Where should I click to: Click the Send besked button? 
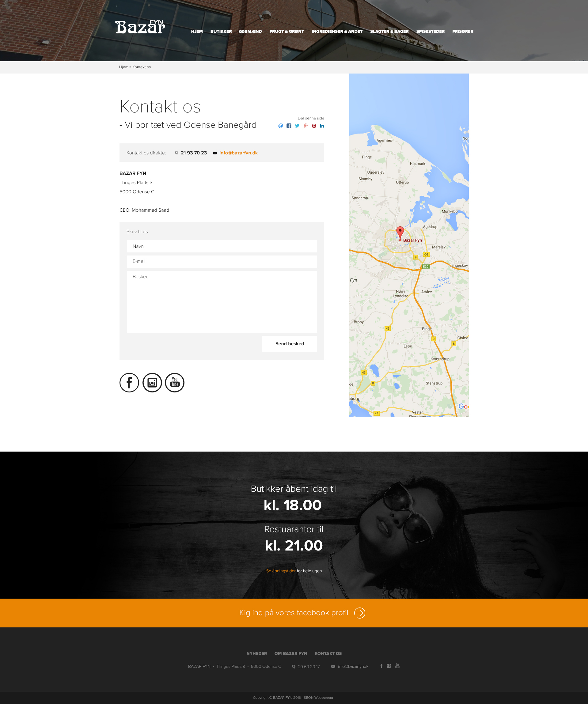[289, 344]
